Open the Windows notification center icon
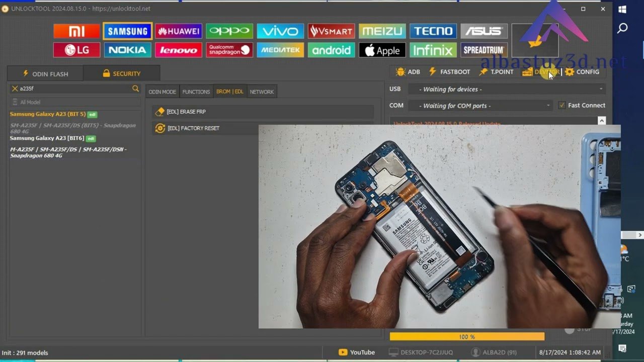 coord(622,348)
